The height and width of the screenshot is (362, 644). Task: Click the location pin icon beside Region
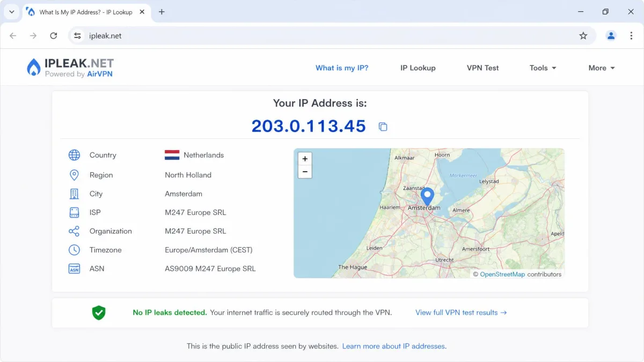[x=74, y=175]
